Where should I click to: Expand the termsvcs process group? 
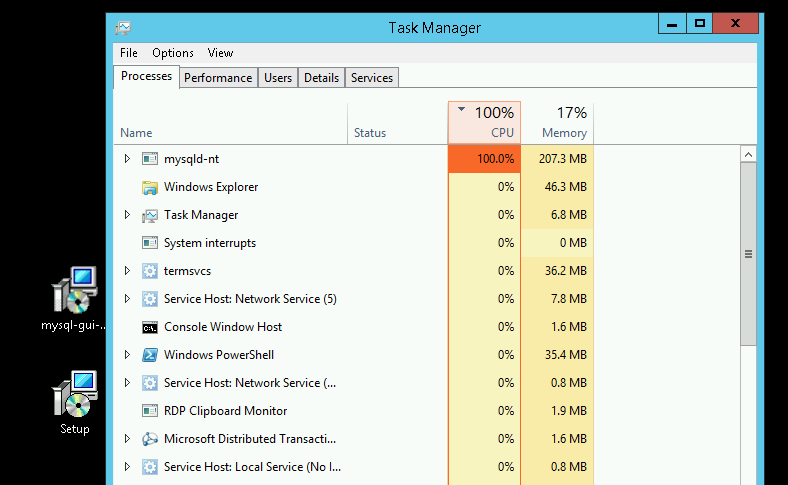[127, 271]
